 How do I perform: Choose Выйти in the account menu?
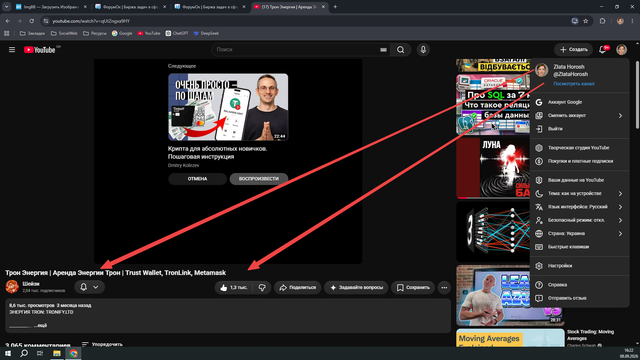coord(579,129)
